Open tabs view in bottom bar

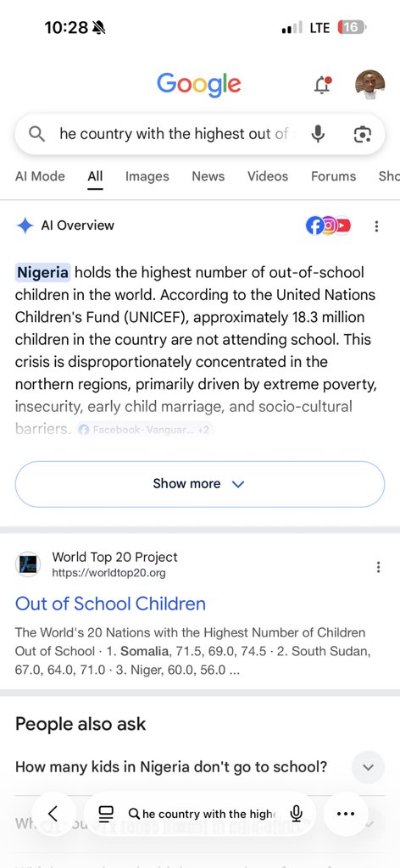pos(106,813)
